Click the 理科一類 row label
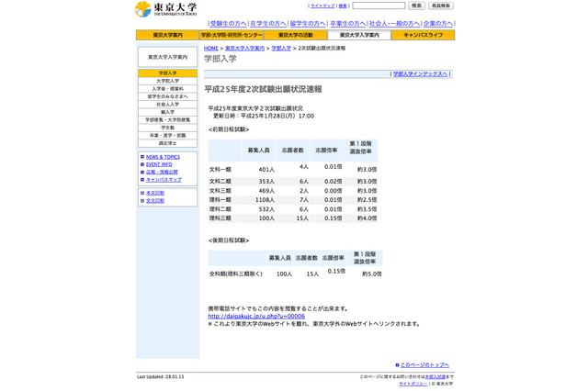 point(220,200)
